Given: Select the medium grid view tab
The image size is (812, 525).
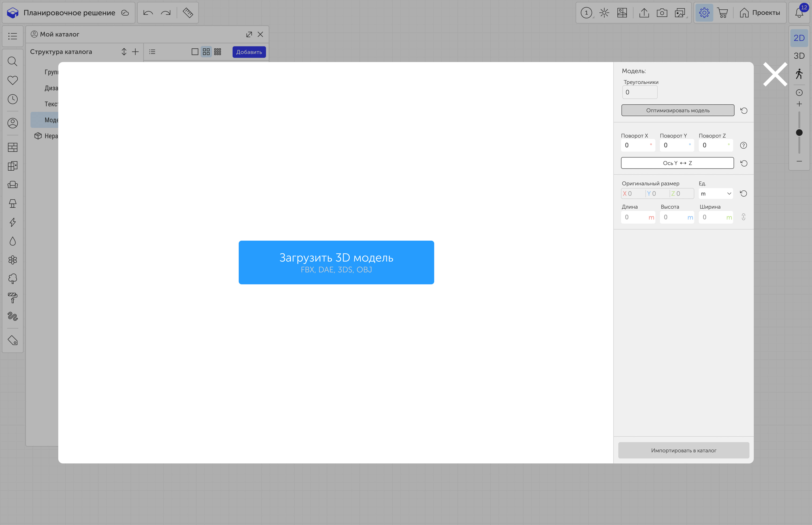Looking at the screenshot, I should pyautogui.click(x=206, y=52).
